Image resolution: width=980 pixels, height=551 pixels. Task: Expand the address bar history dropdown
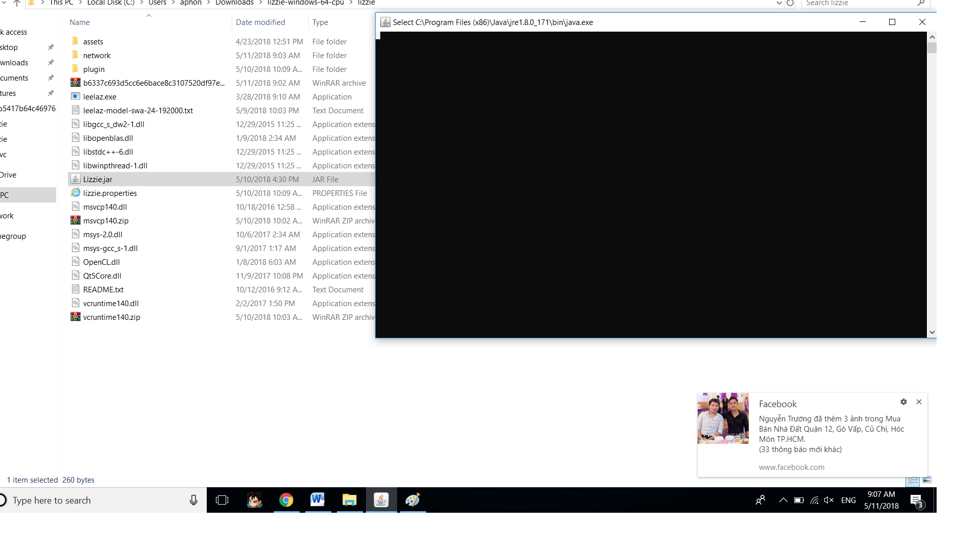tap(779, 3)
